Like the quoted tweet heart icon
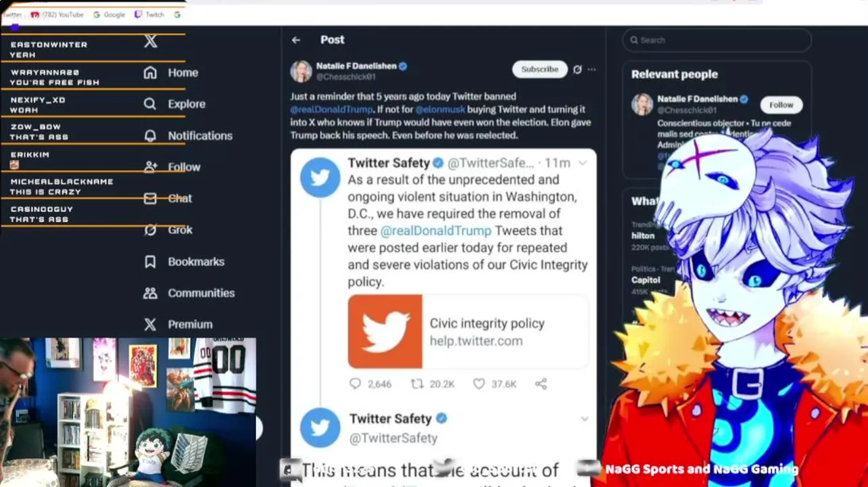Viewport: 868px width, 487px height. click(479, 384)
